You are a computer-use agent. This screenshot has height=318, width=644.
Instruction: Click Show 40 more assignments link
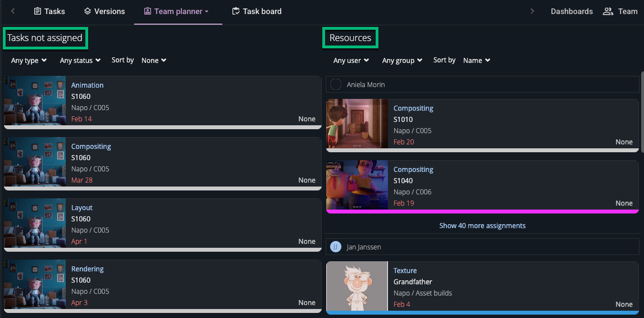482,225
